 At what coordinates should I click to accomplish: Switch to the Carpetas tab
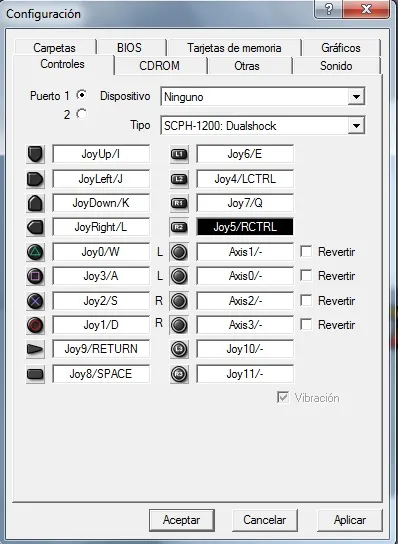coord(54,48)
